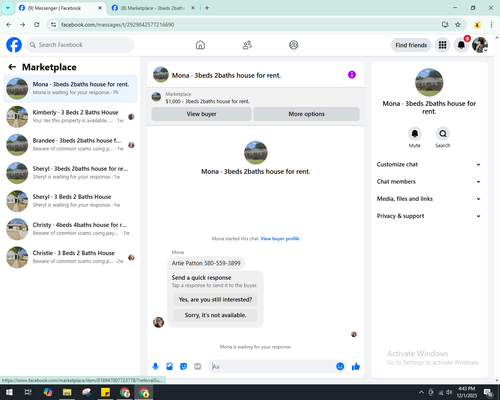Click the large house photo in right panel

pos(429,82)
